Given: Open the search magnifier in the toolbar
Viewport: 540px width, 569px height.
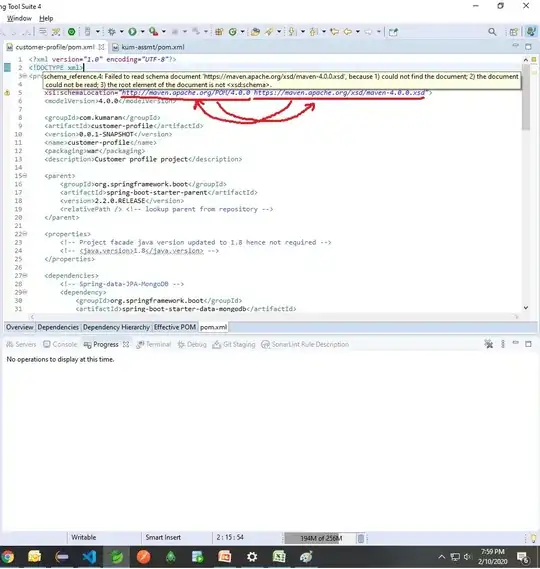Looking at the screenshot, I should coord(492,32).
